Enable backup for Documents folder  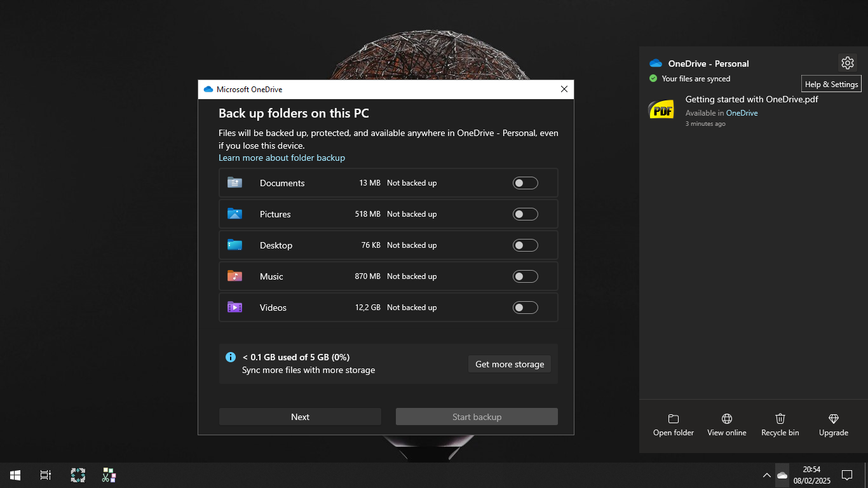click(526, 183)
